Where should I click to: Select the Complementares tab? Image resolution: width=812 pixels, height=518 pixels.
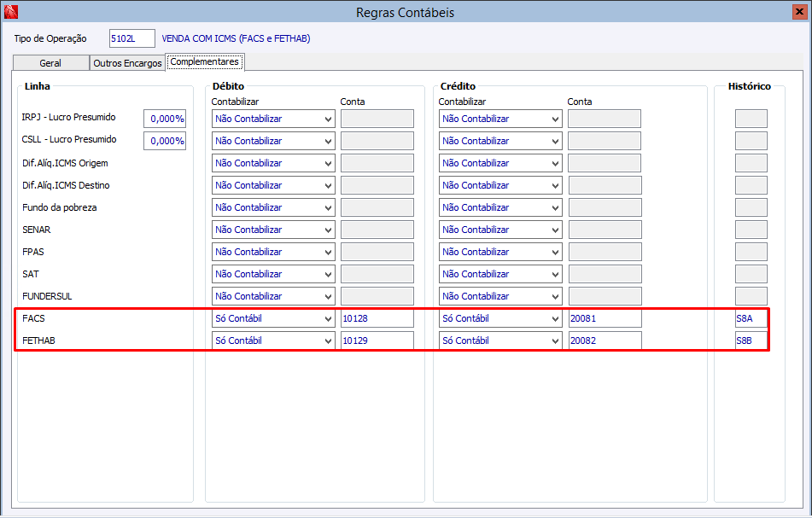pyautogui.click(x=205, y=61)
